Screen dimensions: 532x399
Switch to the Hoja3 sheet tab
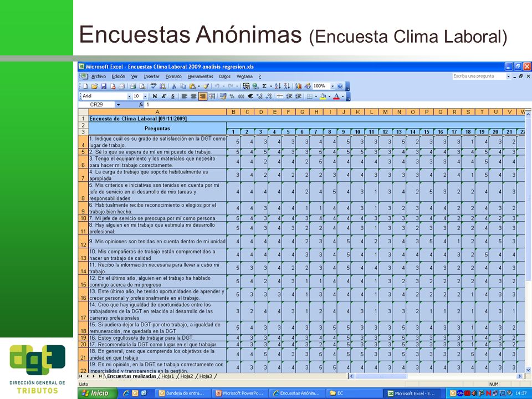point(206,376)
